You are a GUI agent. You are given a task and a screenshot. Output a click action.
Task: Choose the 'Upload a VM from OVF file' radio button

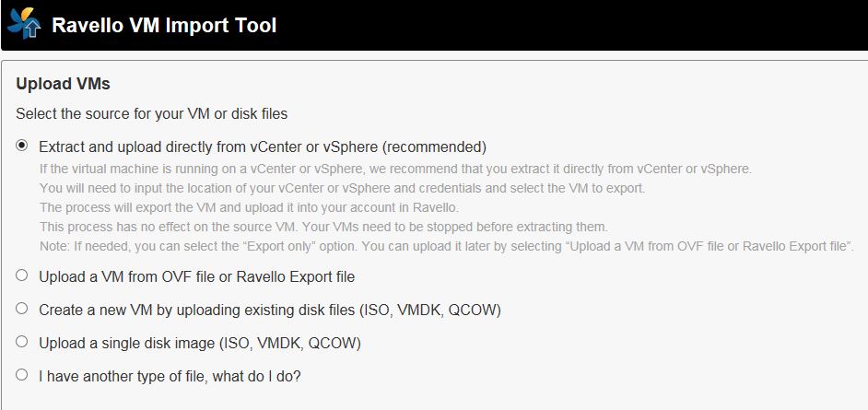tap(21, 275)
